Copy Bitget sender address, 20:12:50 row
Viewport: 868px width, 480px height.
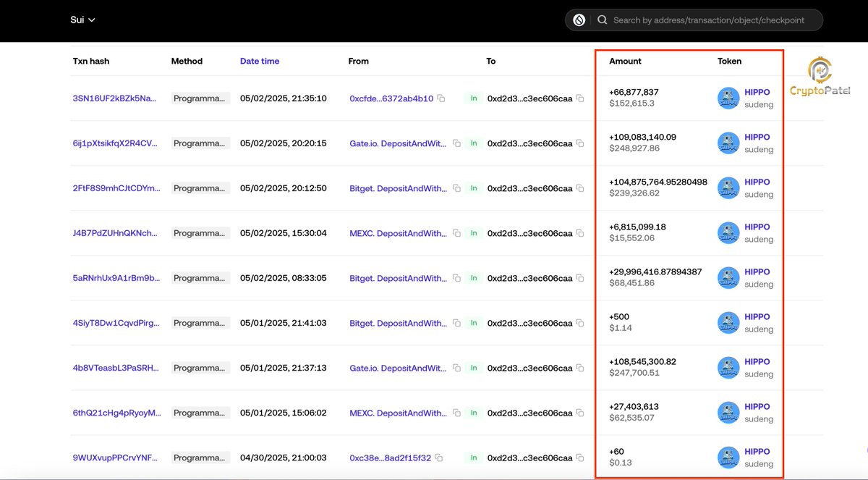pyautogui.click(x=456, y=188)
